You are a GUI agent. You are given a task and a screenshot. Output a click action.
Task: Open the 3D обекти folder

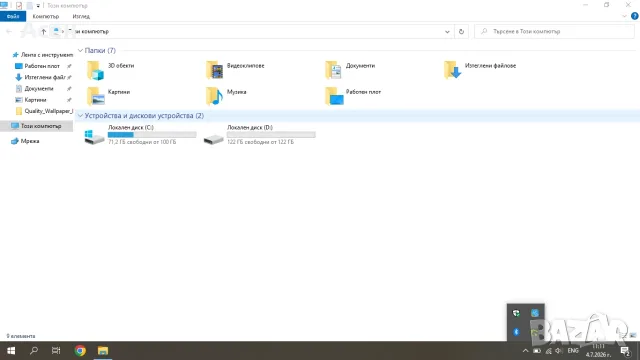point(111,70)
